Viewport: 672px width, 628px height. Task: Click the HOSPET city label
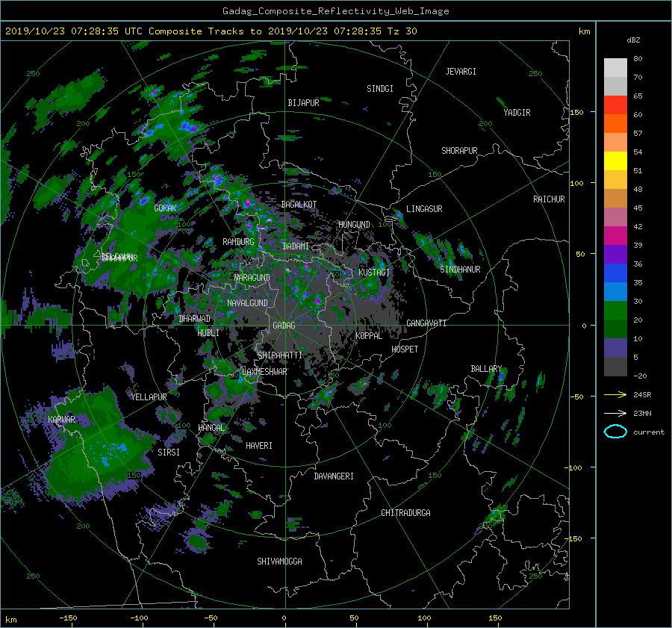(405, 349)
